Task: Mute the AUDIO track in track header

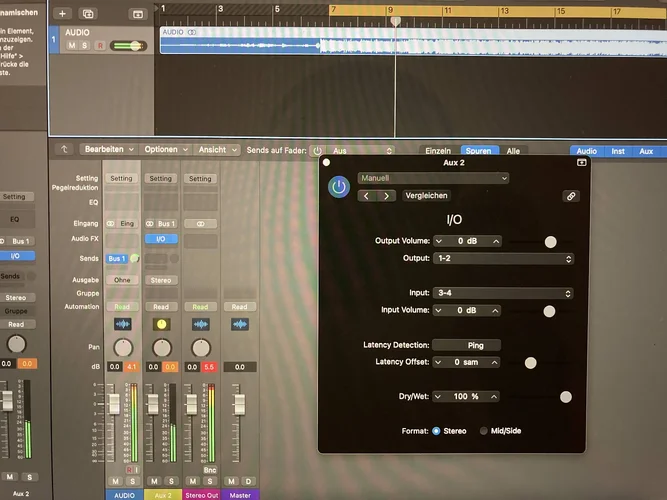Action: pos(71,46)
